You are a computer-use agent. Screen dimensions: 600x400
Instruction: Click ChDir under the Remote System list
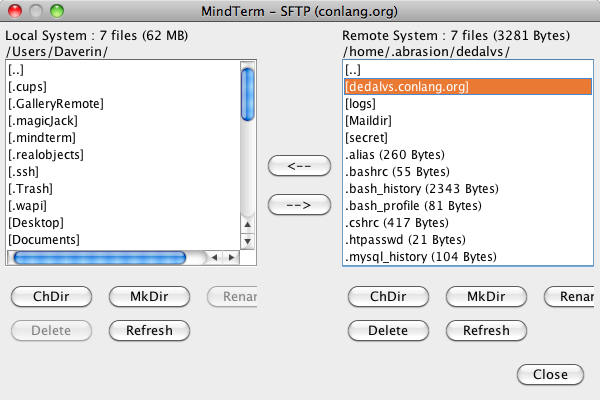click(x=388, y=297)
